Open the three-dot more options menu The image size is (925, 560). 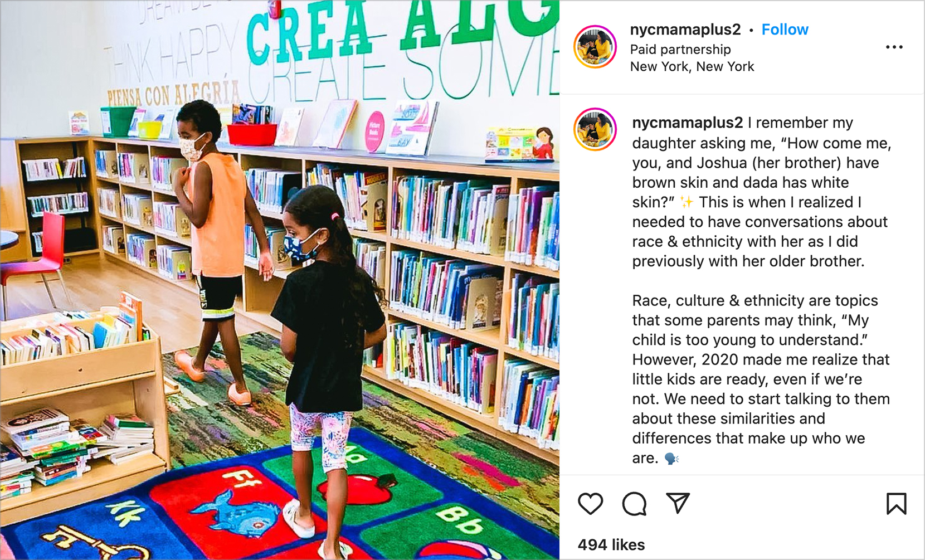894,47
